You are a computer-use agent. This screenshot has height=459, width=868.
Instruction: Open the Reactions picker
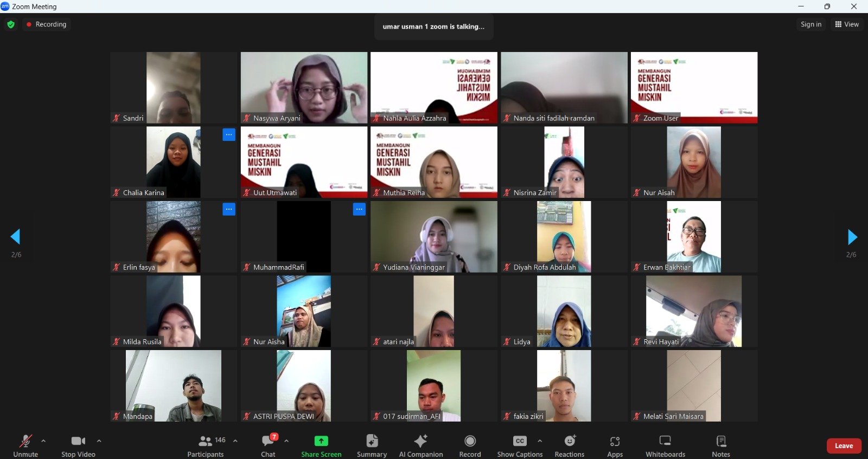pyautogui.click(x=569, y=441)
